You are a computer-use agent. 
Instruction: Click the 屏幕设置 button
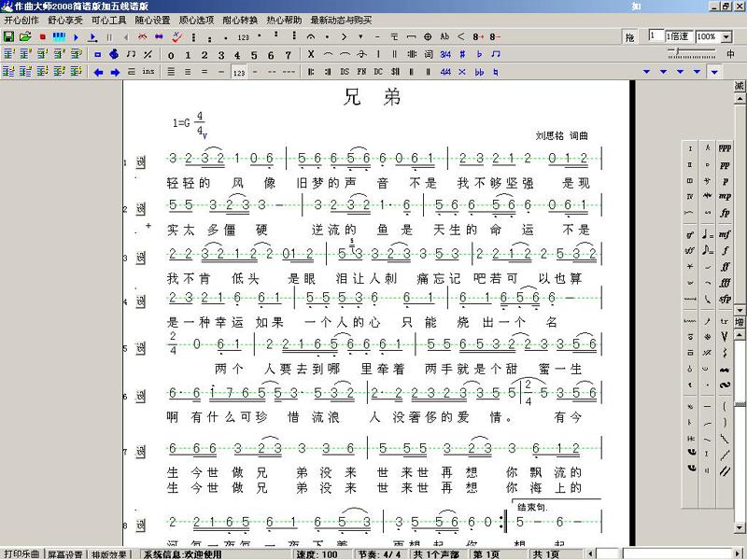pos(64,554)
